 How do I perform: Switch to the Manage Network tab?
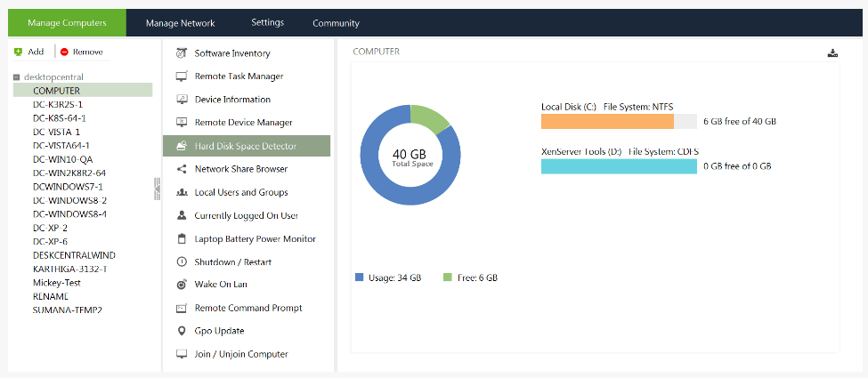181,23
